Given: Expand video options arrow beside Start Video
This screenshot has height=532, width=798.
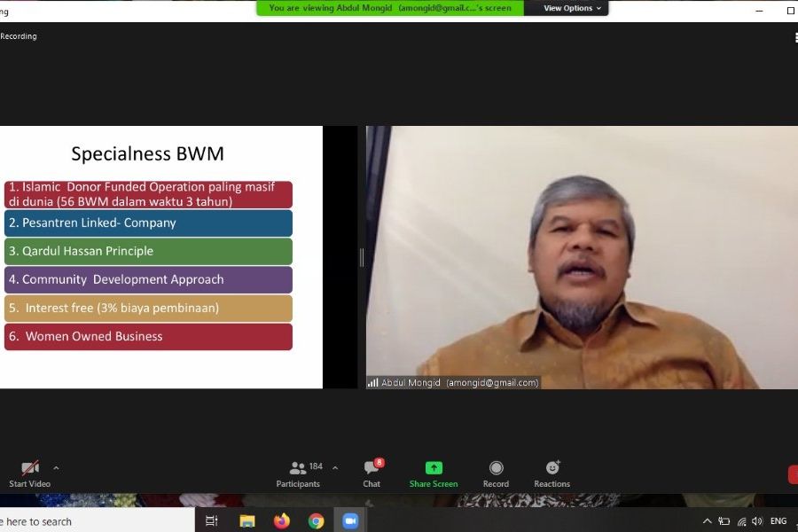Looking at the screenshot, I should [56, 468].
